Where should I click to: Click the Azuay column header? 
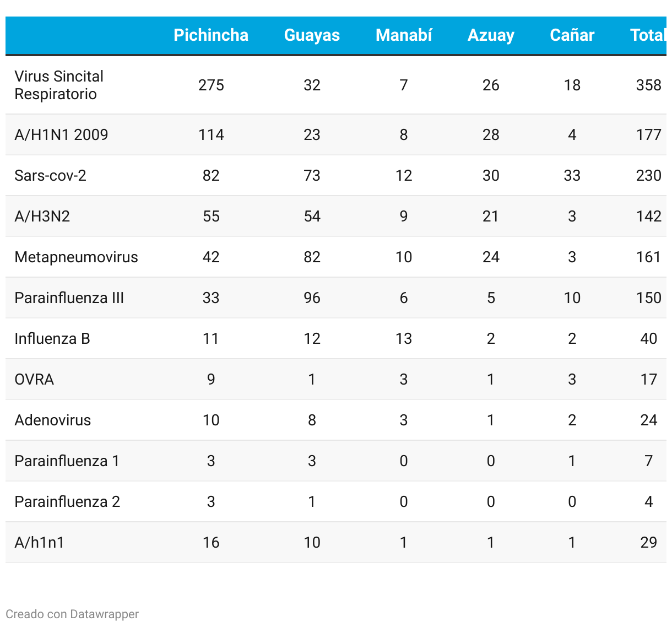491,35
